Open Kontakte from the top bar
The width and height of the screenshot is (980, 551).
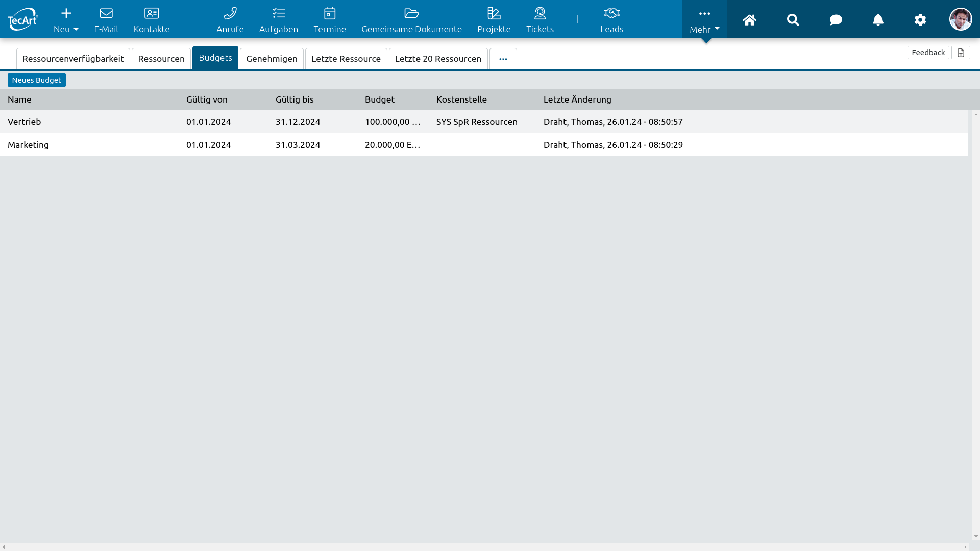152,20
